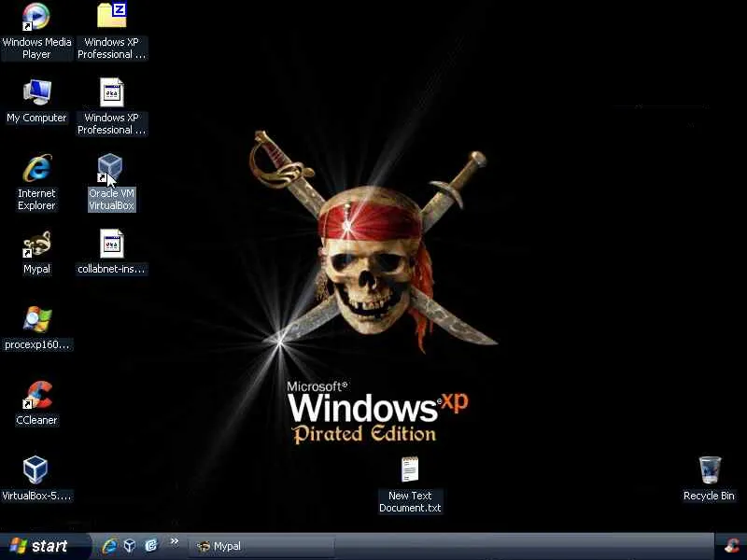
Task: Select the Mypal raccoon desktop icon
Action: click(x=36, y=244)
